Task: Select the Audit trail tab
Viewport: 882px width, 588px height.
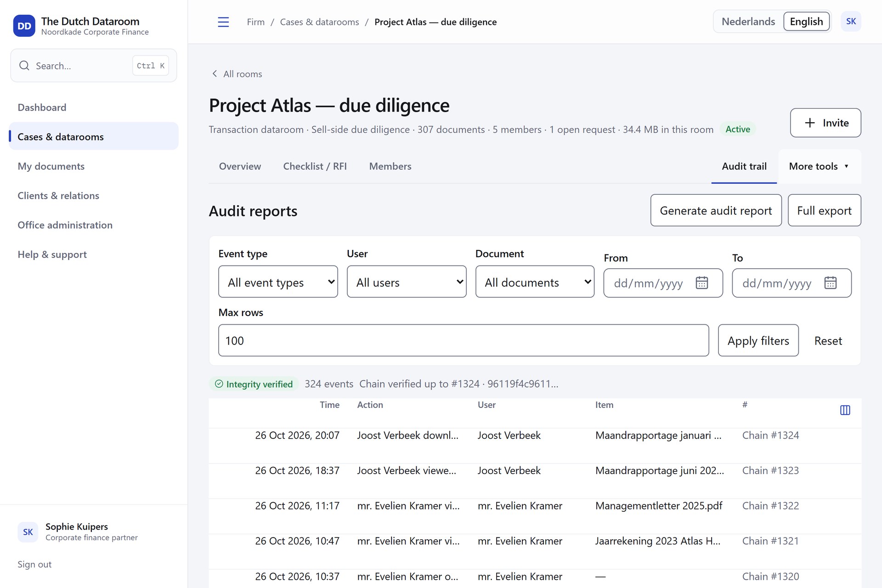Action: tap(744, 166)
